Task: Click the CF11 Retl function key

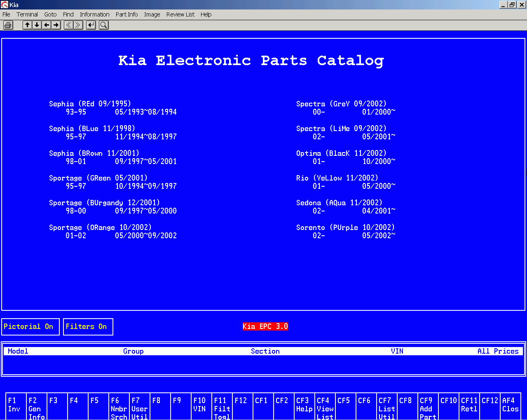Action: (x=469, y=407)
